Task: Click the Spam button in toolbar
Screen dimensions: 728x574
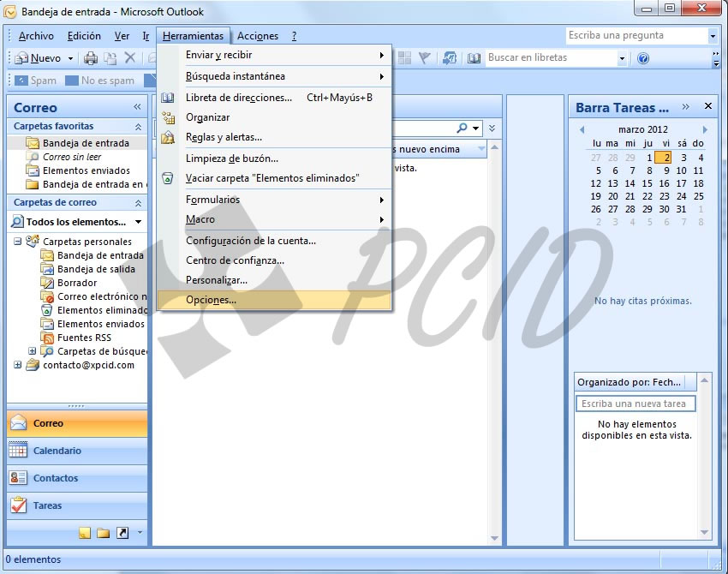Action: click(36, 81)
